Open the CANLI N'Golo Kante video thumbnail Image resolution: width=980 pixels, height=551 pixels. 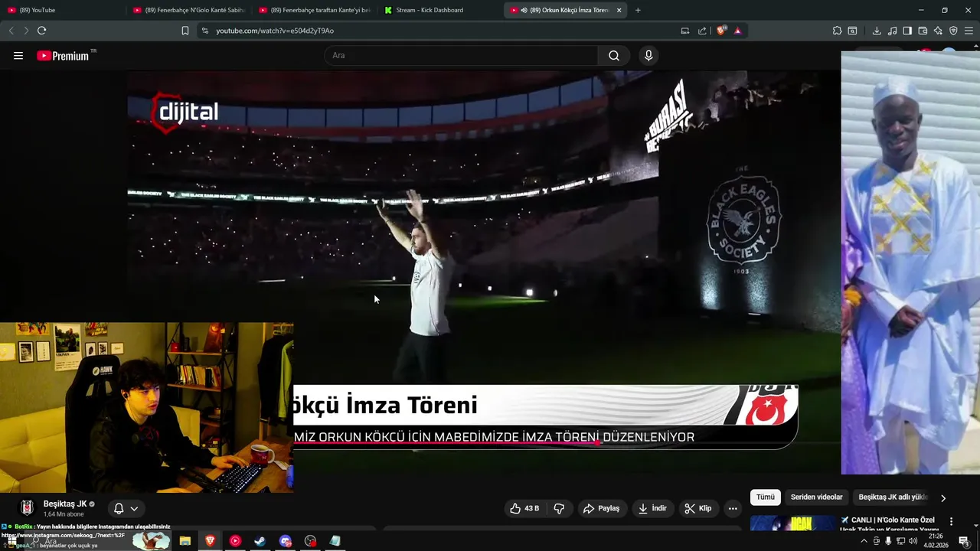[x=794, y=523]
